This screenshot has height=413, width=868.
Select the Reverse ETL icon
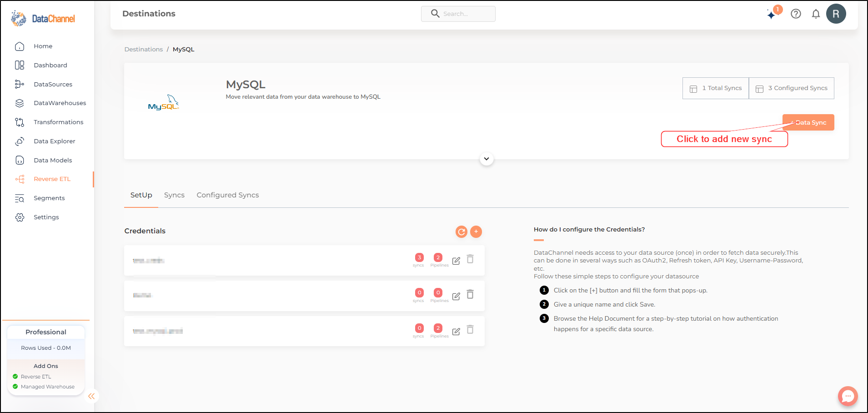click(x=20, y=179)
